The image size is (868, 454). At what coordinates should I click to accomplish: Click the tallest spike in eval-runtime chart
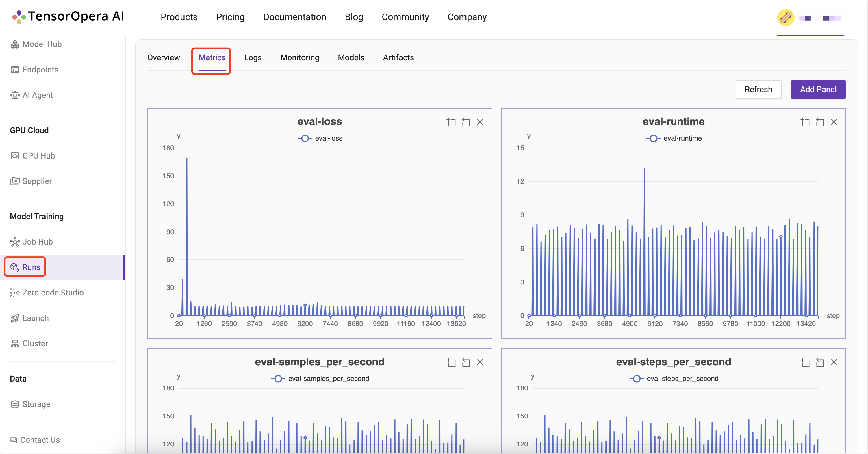click(644, 241)
